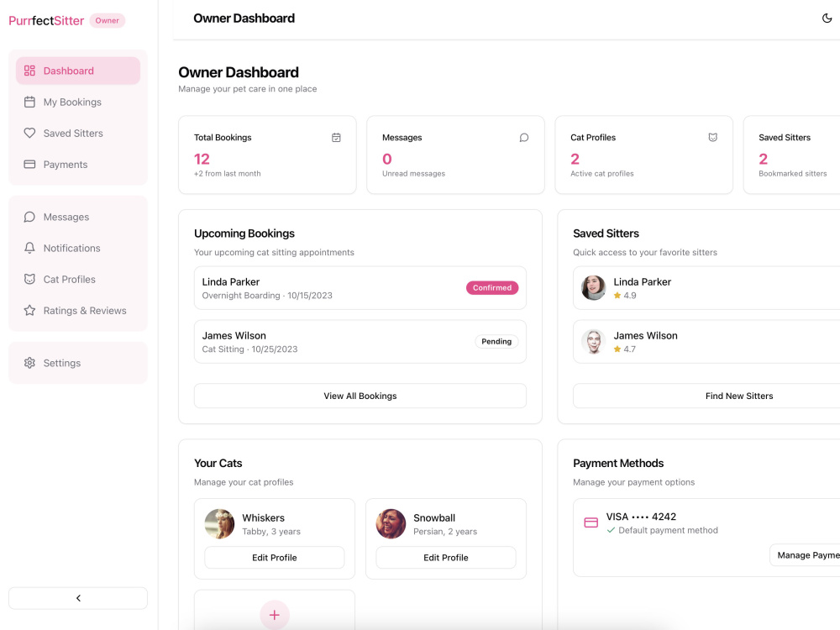
Task: Click chat bubble icon on Messages card
Action: [524, 138]
